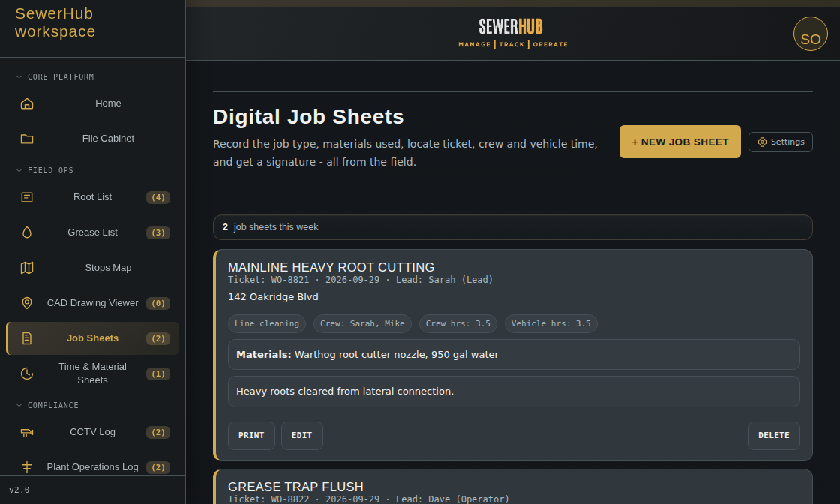Click the Grease List count badge (3)
This screenshot has width=840, height=504.
(158, 232)
